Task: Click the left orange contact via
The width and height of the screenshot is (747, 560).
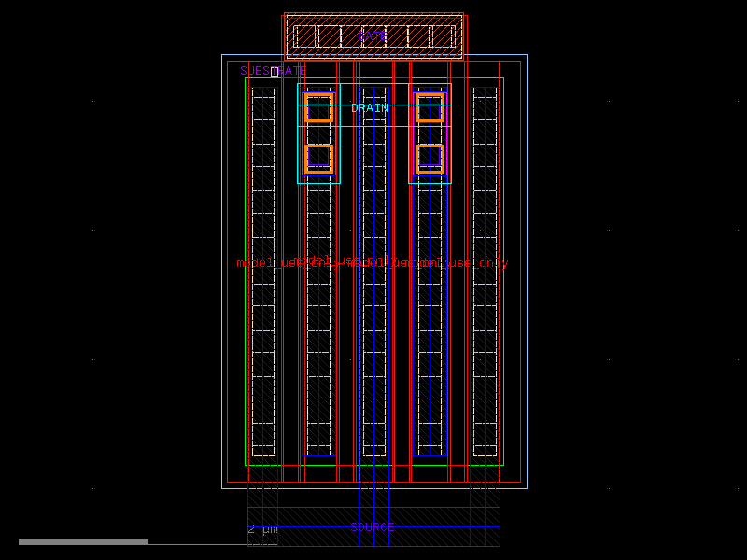Action: pyautogui.click(x=317, y=111)
